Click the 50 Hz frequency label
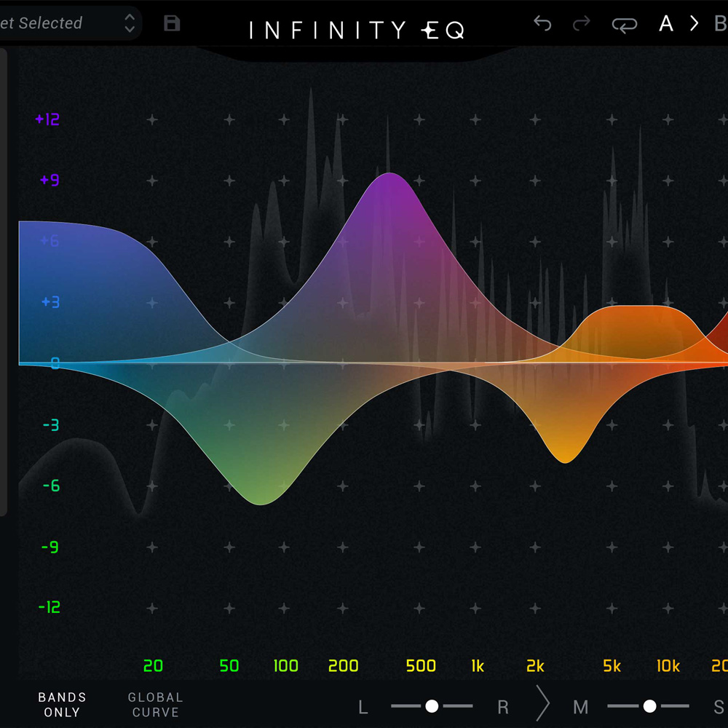This screenshot has width=728, height=728. point(229,666)
